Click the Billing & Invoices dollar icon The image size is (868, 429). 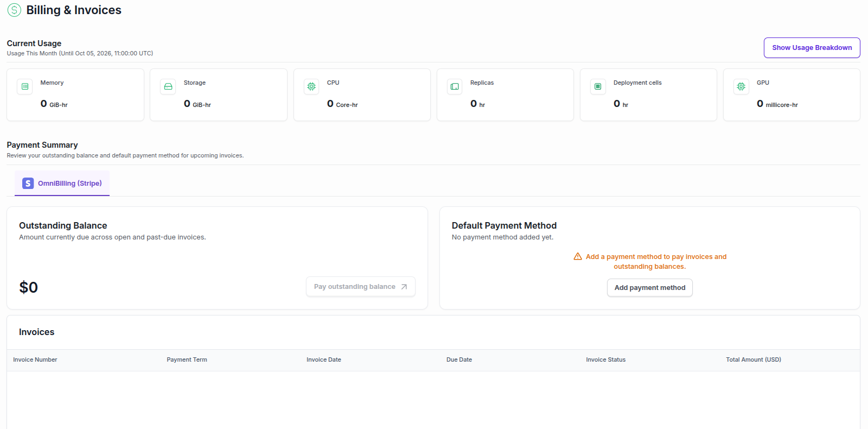14,10
